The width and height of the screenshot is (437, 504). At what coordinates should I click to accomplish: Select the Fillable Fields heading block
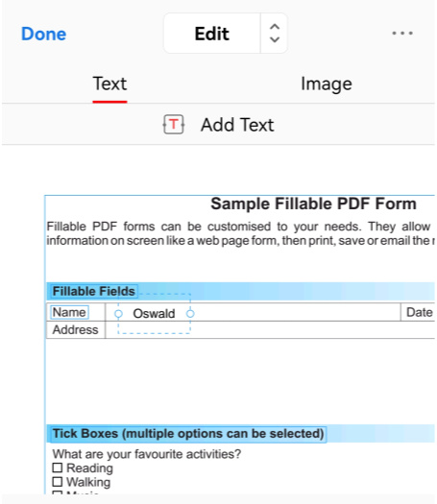[93, 291]
